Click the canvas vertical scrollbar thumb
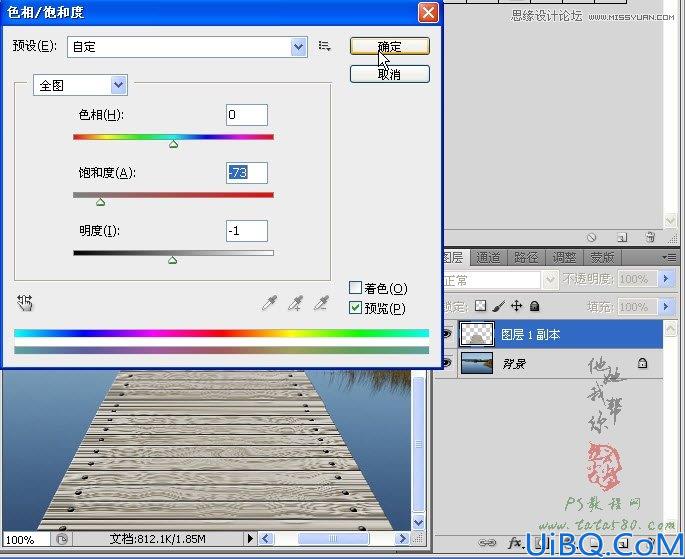This screenshot has width=685, height=559. pyautogui.click(x=419, y=444)
